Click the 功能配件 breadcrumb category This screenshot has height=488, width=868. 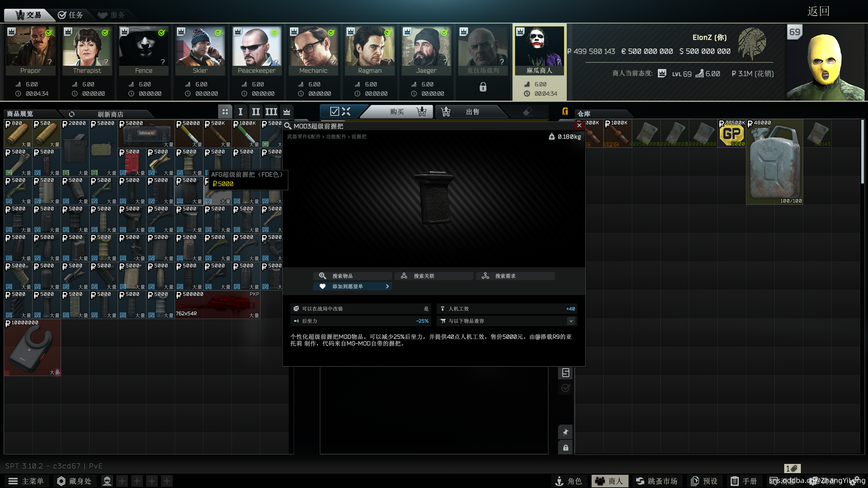click(336, 137)
